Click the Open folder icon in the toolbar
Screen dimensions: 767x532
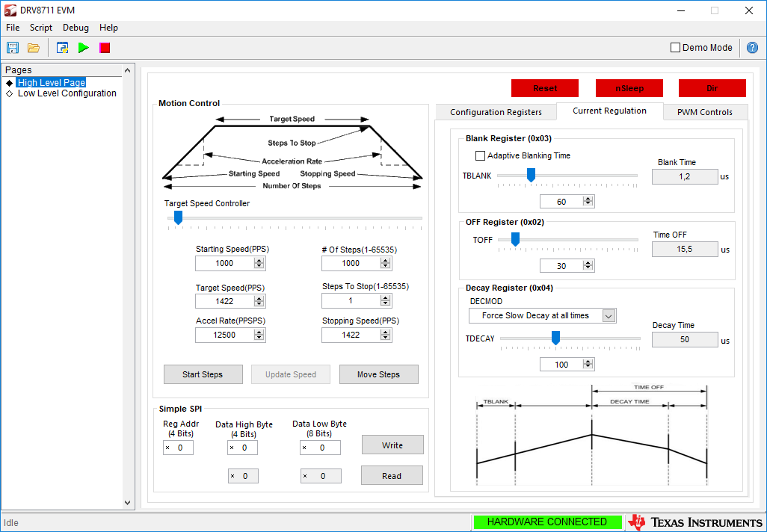pyautogui.click(x=33, y=48)
